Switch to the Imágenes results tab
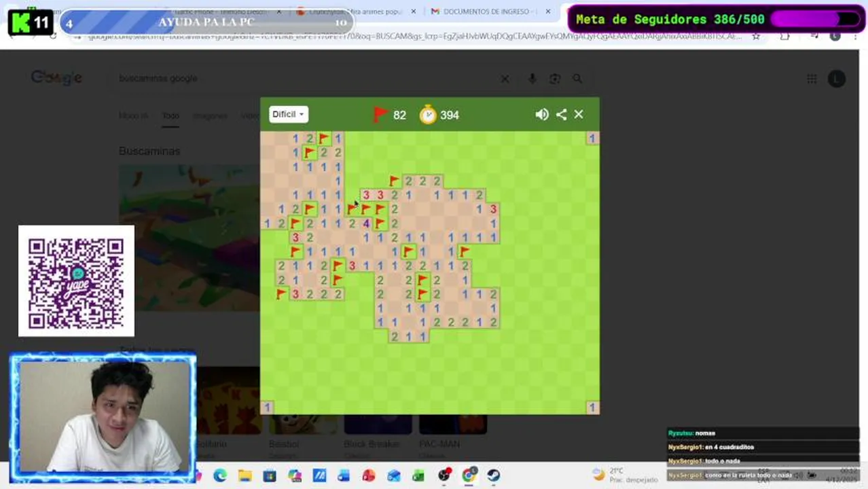Image resolution: width=868 pixels, height=489 pixels. click(210, 116)
